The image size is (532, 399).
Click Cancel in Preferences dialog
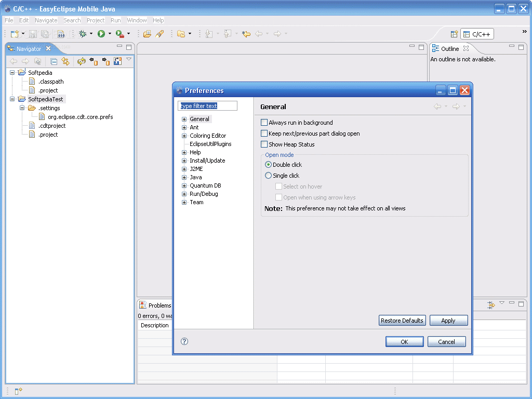[446, 342]
